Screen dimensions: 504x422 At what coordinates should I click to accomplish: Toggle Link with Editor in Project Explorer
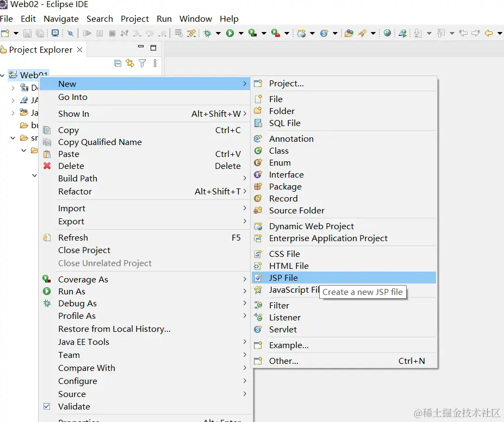pyautogui.click(x=130, y=63)
